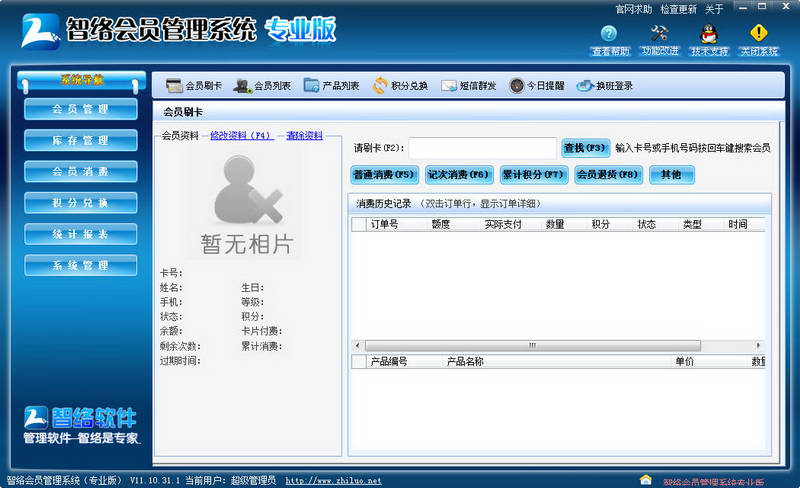This screenshot has width=800, height=488.
Task: Open the 今日提醒 clock icon
Action: (516, 86)
